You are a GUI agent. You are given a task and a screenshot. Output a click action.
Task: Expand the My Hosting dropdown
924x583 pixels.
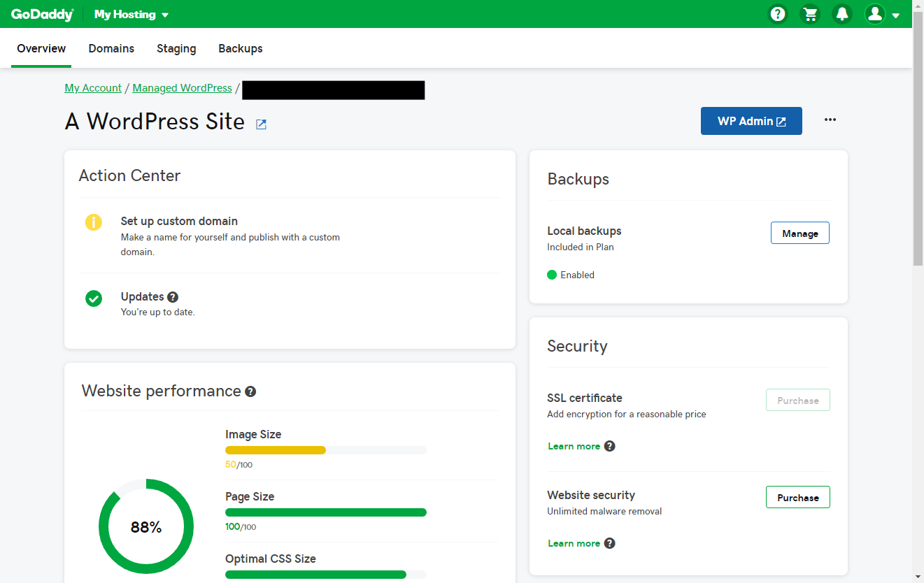click(132, 13)
